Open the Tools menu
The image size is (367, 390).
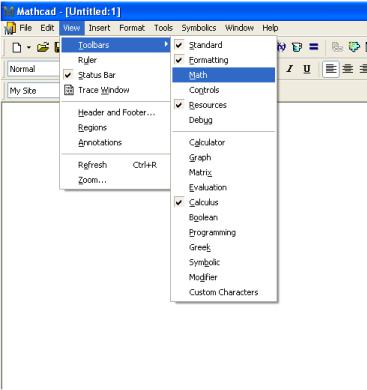(x=163, y=28)
